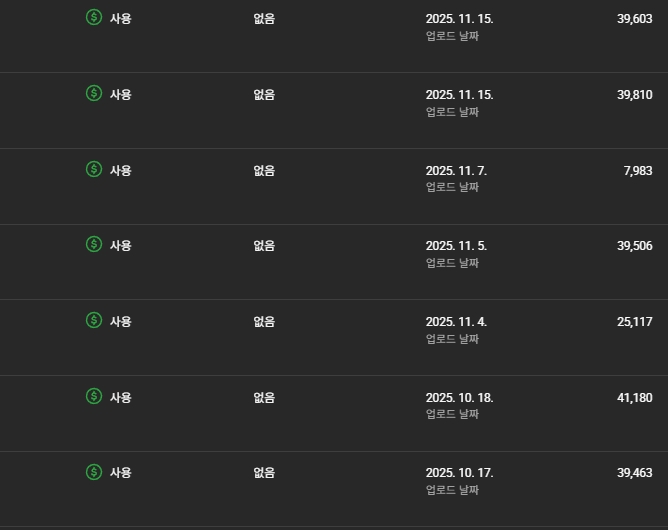Click the dollar icon for the 2025. 11. 4. video

click(94, 321)
